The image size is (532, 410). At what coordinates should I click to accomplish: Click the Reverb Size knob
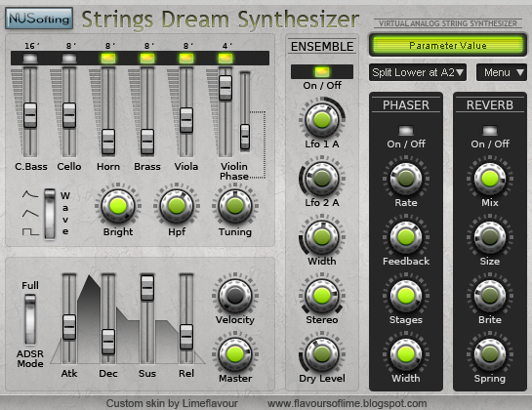pos(490,237)
